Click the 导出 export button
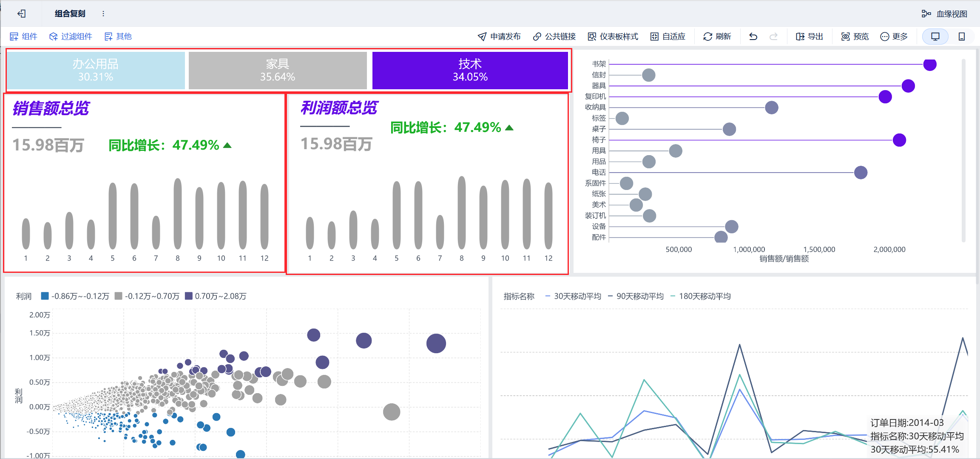 click(810, 37)
